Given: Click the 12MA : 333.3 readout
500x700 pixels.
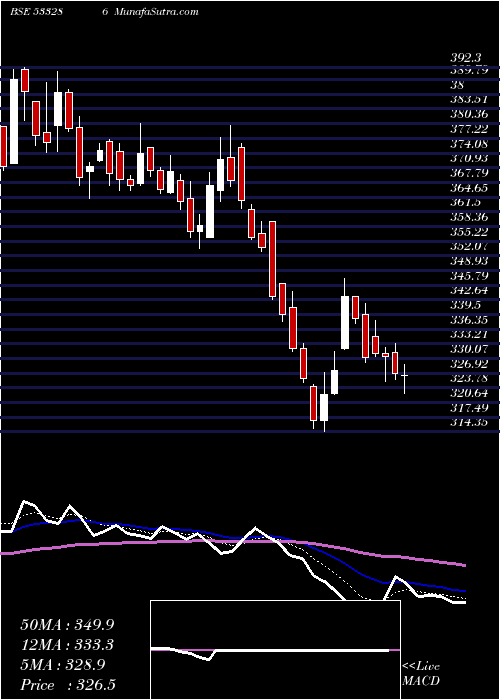Looking at the screenshot, I should 67,645.
